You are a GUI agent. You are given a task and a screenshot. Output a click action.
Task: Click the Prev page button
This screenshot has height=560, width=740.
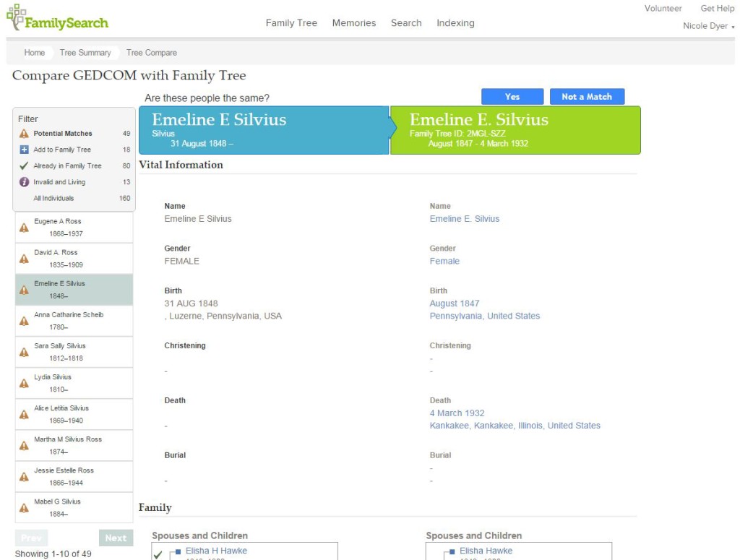31,538
